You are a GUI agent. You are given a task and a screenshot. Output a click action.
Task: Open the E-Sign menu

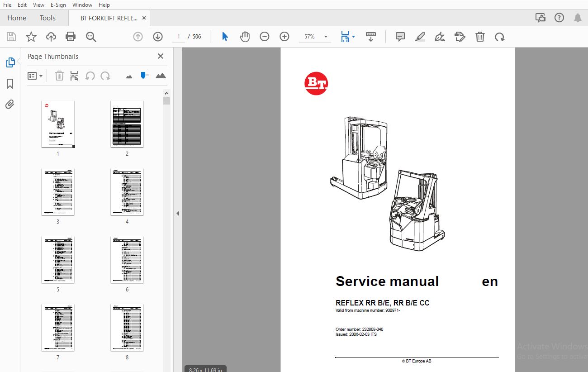click(58, 5)
